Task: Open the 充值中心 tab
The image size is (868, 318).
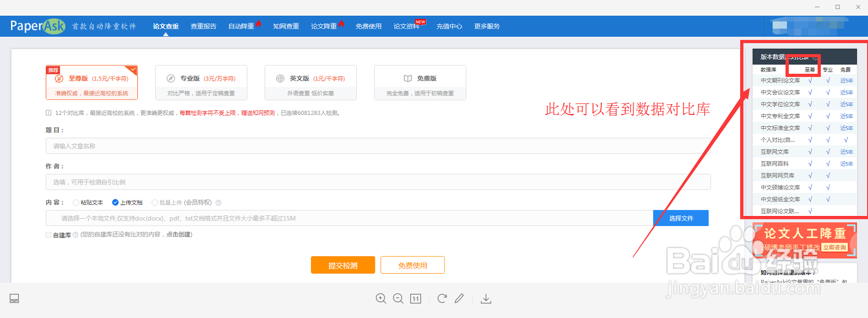Action: click(x=449, y=26)
